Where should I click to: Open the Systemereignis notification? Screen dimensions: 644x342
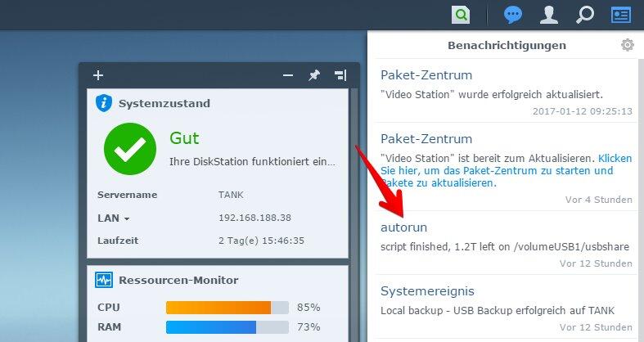click(x=427, y=290)
